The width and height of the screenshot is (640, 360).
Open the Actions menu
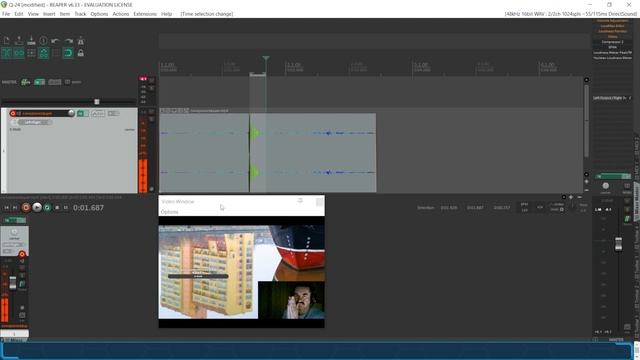[120, 14]
